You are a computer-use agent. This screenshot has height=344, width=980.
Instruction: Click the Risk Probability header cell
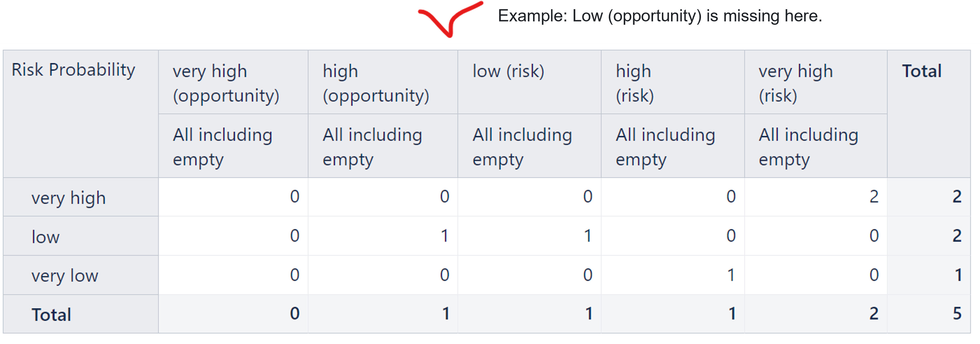(x=73, y=70)
